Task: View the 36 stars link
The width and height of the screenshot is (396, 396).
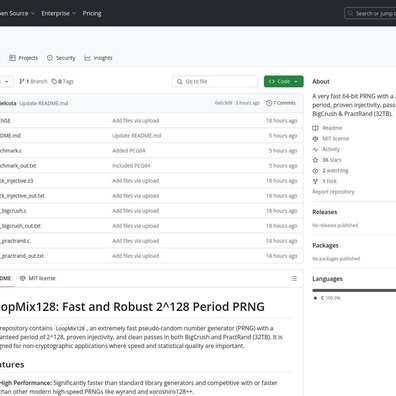Action: click(332, 160)
